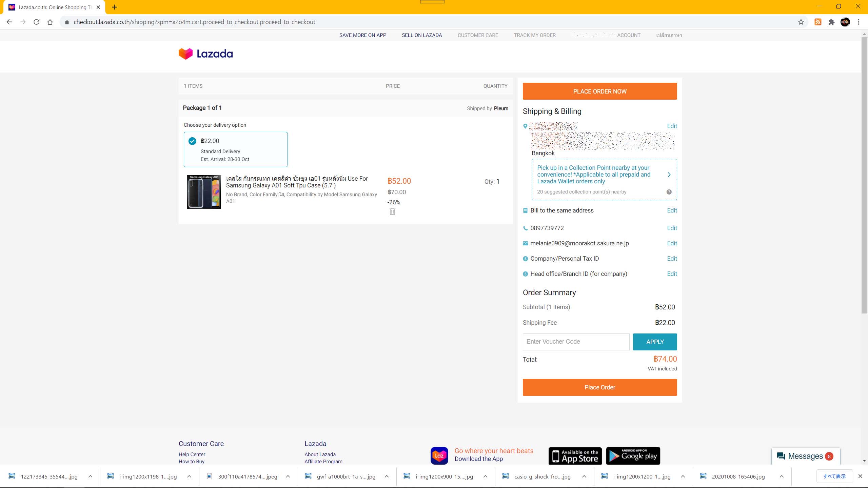Click すべて表示 show all downloads
Screen dimensions: 868x488
(x=834, y=476)
